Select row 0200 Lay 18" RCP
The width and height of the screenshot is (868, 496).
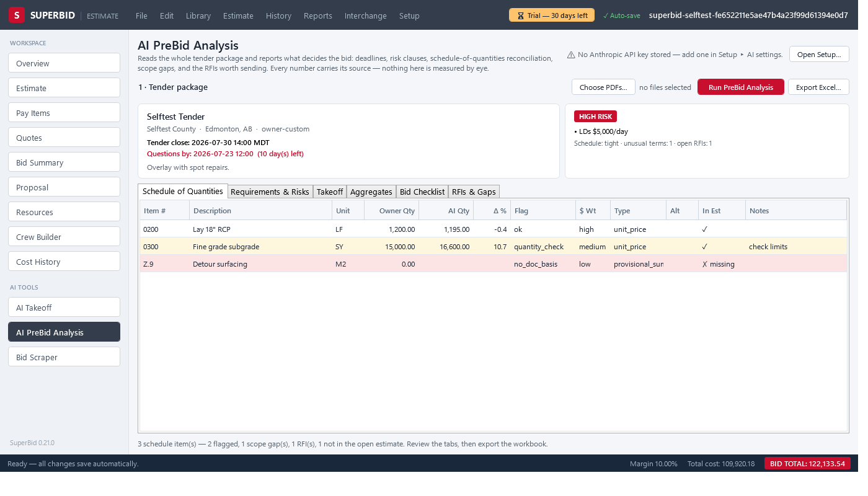pos(494,229)
